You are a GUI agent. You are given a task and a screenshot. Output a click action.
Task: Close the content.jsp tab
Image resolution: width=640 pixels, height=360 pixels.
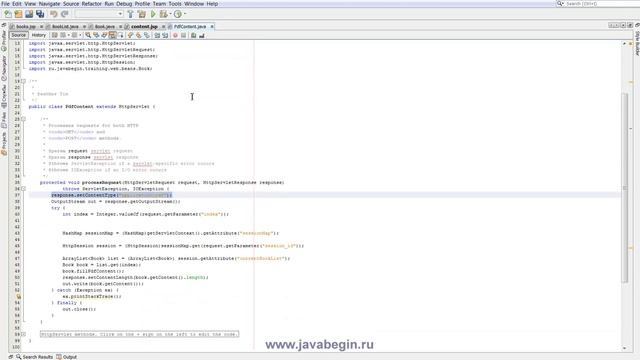(163, 27)
